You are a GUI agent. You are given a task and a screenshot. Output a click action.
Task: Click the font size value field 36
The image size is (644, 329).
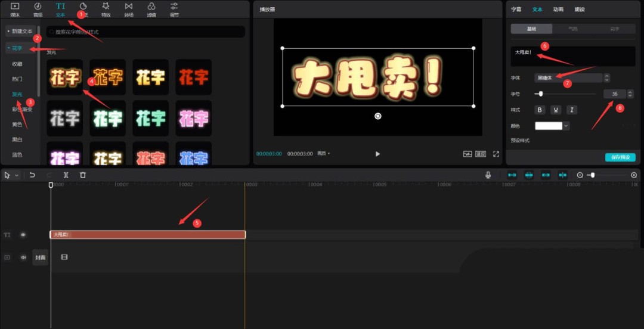click(615, 94)
